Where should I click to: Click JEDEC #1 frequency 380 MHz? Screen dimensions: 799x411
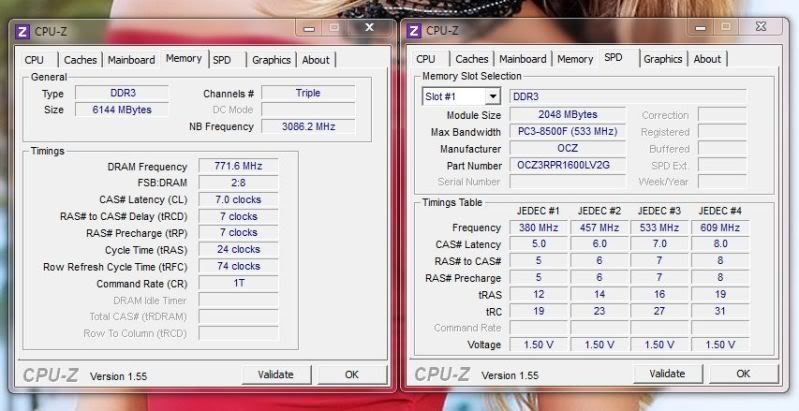(539, 228)
